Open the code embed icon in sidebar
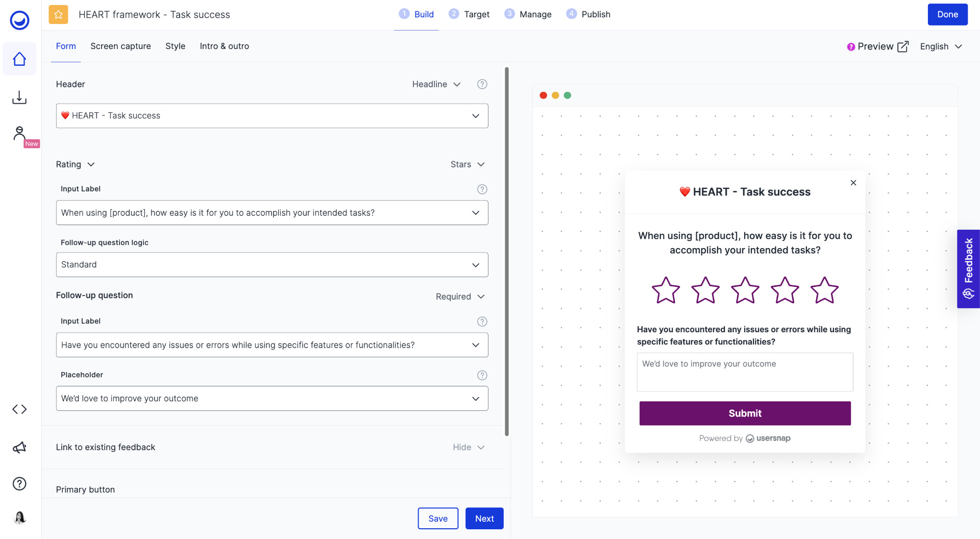The width and height of the screenshot is (980, 539). (x=19, y=409)
